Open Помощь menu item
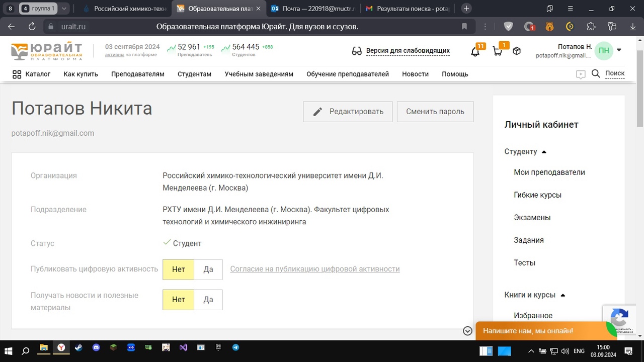The image size is (644, 362). coord(455,74)
